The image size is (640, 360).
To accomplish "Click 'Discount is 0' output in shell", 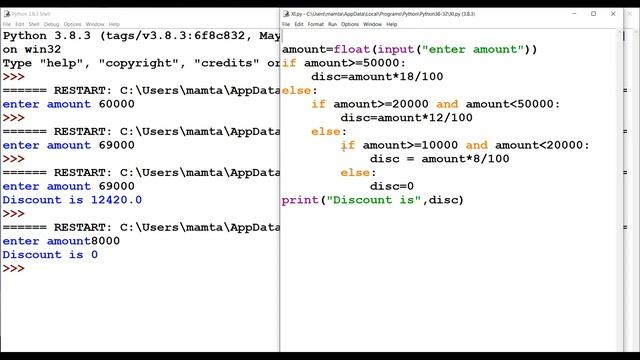I will pyautogui.click(x=50, y=255).
